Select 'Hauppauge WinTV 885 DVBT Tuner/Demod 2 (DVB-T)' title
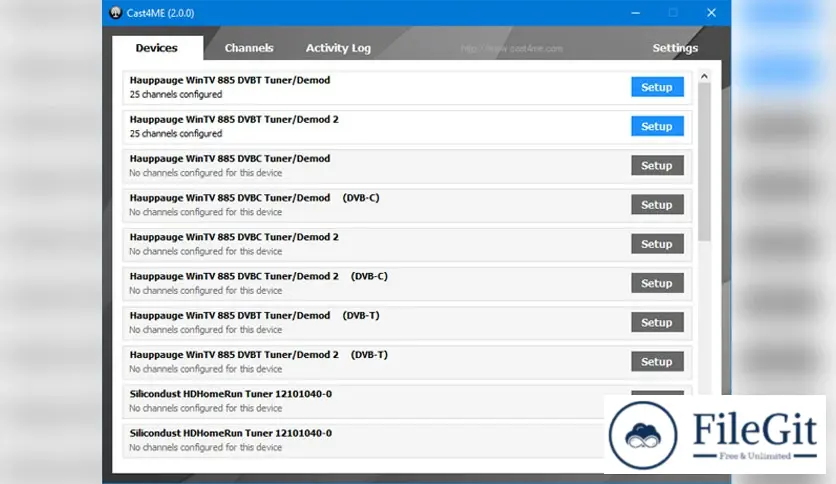 (x=259, y=354)
